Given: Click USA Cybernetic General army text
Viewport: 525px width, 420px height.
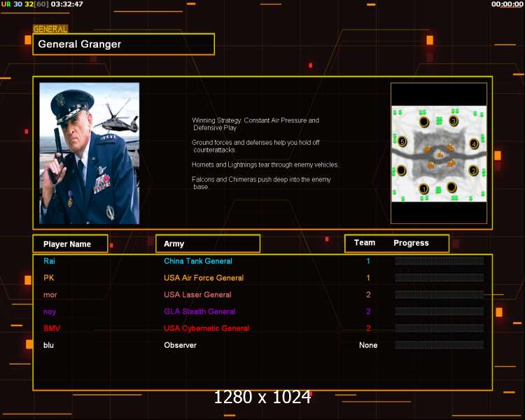Looking at the screenshot, I should click(206, 328).
